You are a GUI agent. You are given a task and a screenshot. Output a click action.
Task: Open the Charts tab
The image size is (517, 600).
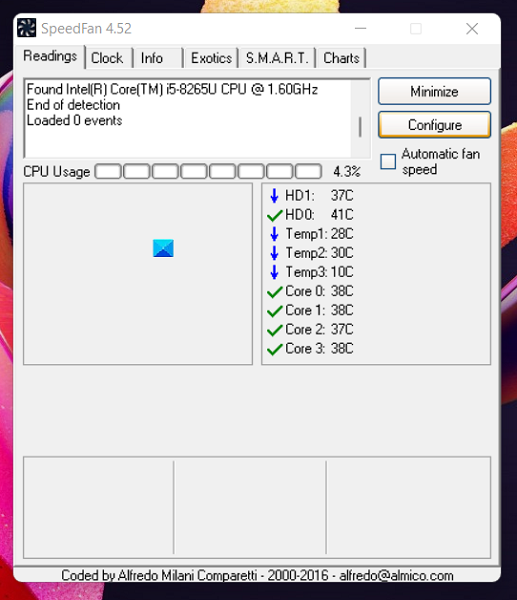pos(341,58)
